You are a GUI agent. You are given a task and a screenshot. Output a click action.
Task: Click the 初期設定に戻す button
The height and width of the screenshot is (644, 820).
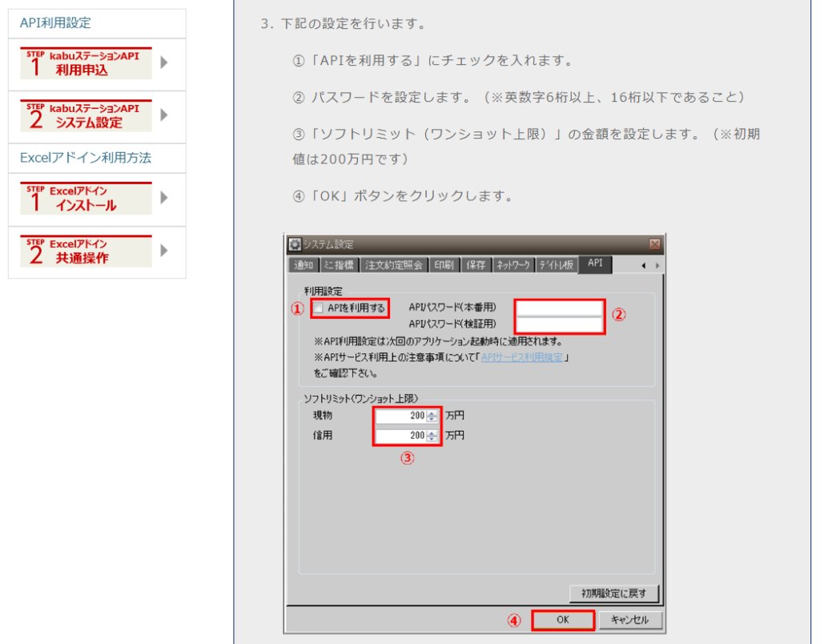(612, 593)
